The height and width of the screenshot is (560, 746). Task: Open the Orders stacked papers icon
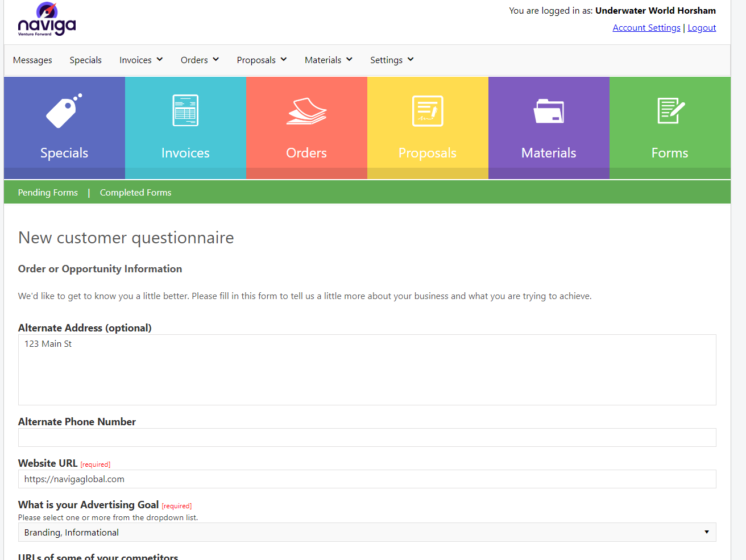[x=306, y=111]
